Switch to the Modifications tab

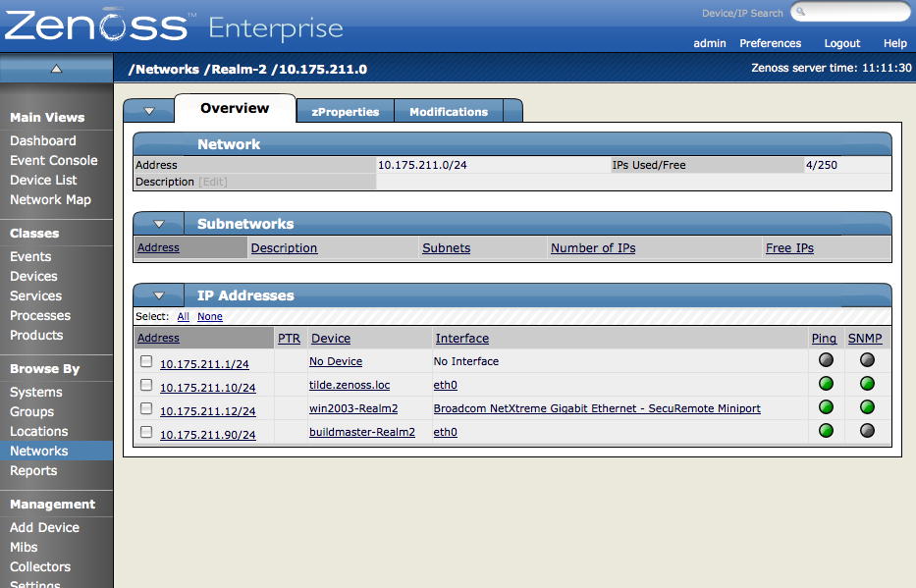449,112
